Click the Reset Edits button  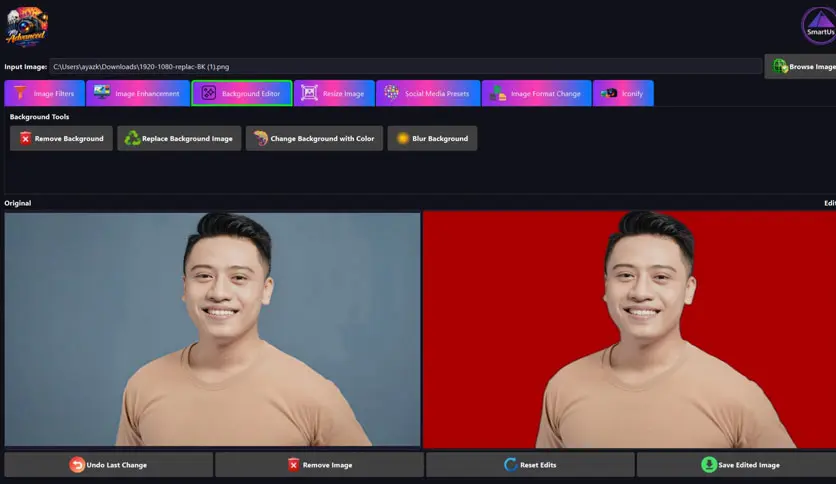click(x=530, y=465)
